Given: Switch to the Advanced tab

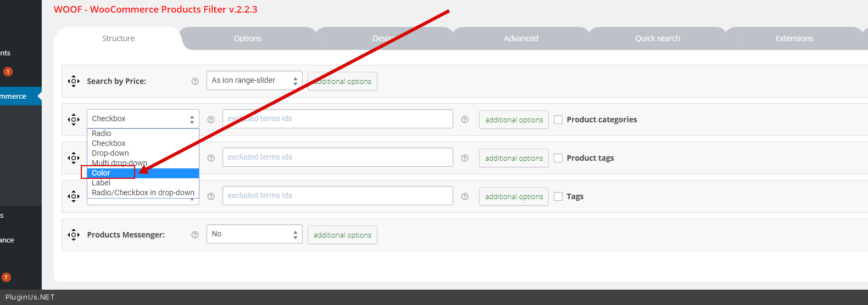Looking at the screenshot, I should 521,38.
